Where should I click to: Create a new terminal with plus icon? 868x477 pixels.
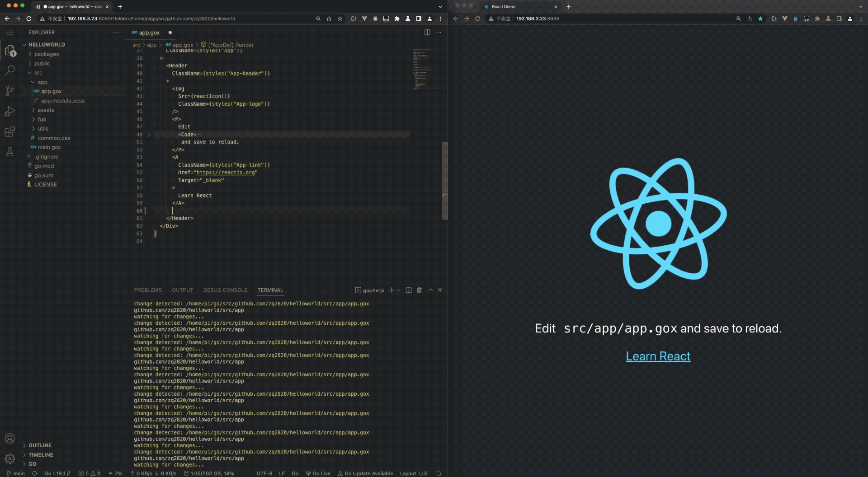(392, 290)
